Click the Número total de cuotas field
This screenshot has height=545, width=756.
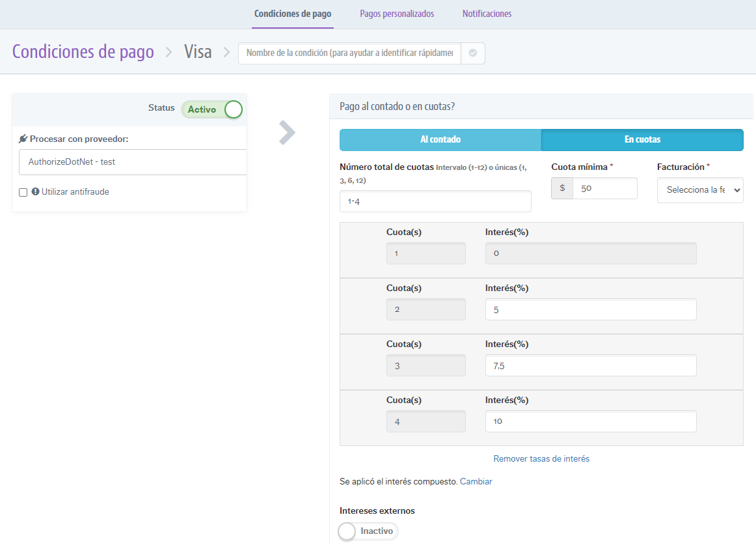click(435, 201)
